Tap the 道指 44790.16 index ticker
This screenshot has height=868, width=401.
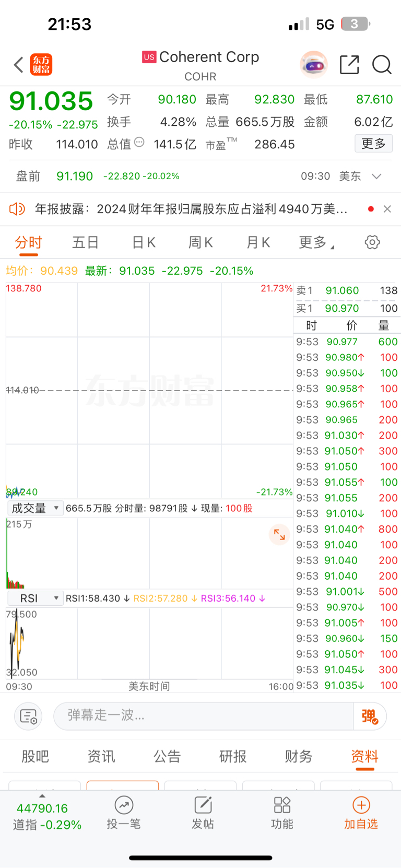tap(47, 816)
